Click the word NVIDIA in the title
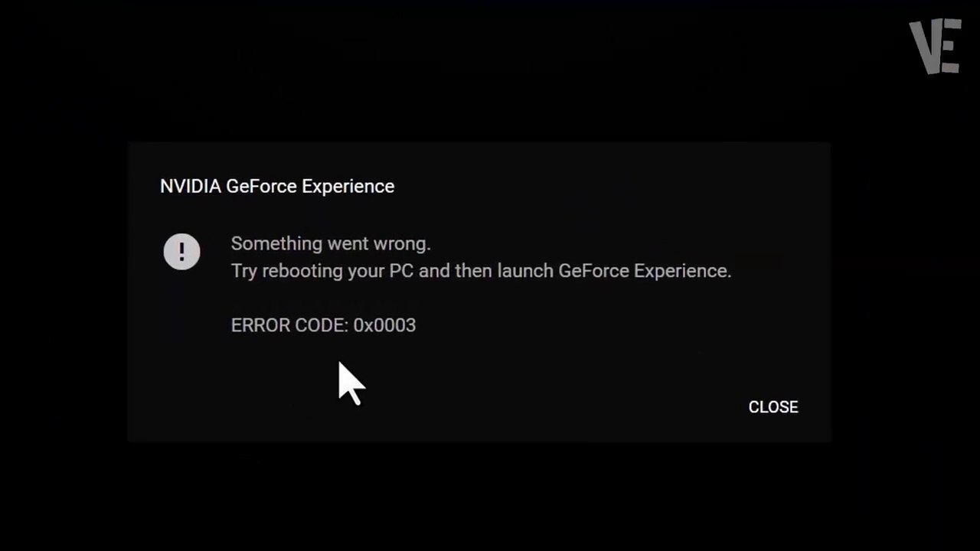980x551 pixels. tap(191, 187)
